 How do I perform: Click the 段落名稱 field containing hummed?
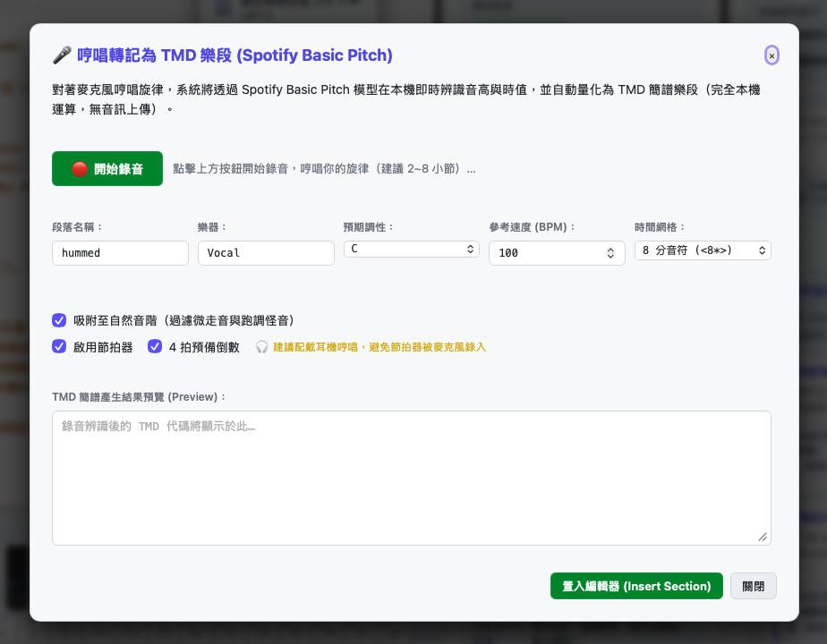tap(120, 253)
